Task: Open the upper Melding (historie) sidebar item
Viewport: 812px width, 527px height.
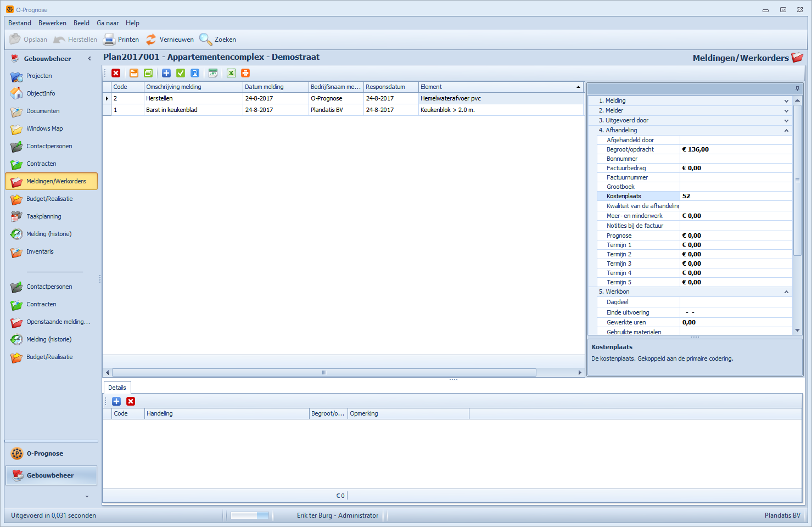Action: click(51, 234)
